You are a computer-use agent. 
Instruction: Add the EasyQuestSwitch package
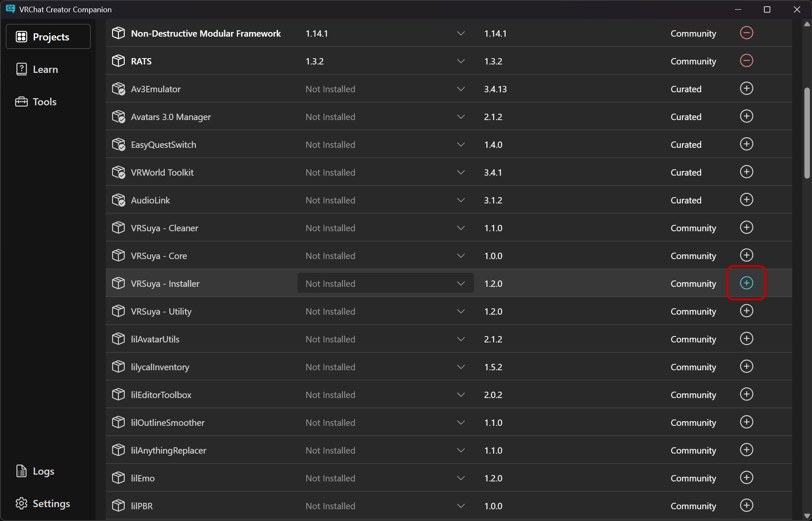click(746, 144)
